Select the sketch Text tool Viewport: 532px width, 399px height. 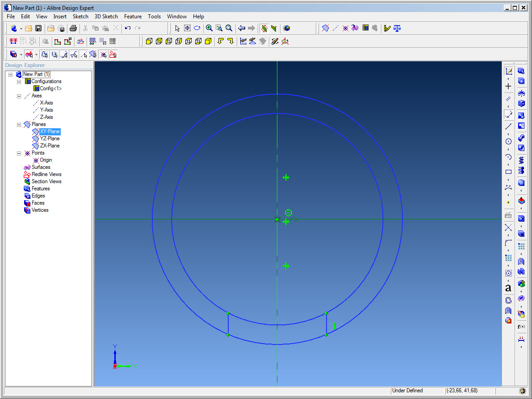pyautogui.click(x=508, y=288)
